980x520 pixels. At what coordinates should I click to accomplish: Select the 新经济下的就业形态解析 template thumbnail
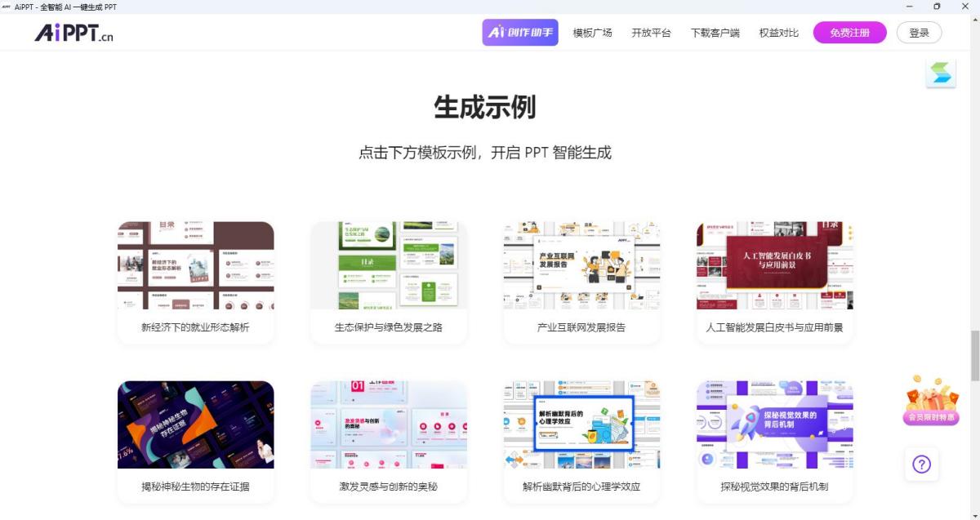[x=196, y=266]
